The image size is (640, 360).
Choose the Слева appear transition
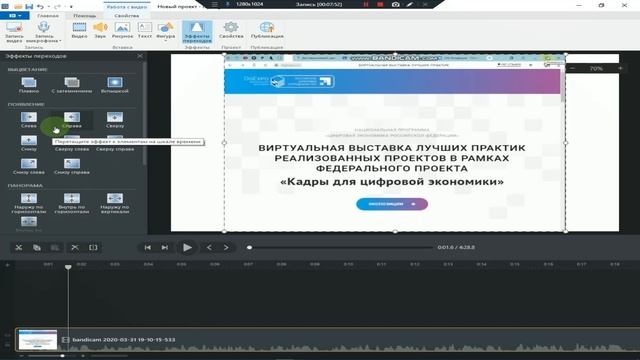click(x=29, y=120)
